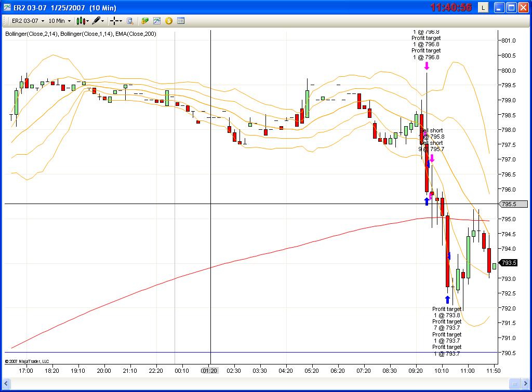532x392 pixels.
Task: Click the 'Profit target 1 @ 793.8' annotation
Action: [x=447, y=312]
